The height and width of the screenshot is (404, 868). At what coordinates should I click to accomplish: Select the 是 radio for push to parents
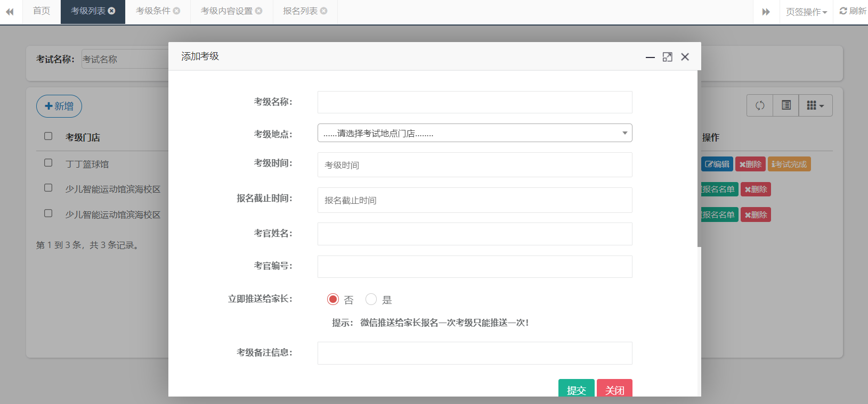pos(371,299)
